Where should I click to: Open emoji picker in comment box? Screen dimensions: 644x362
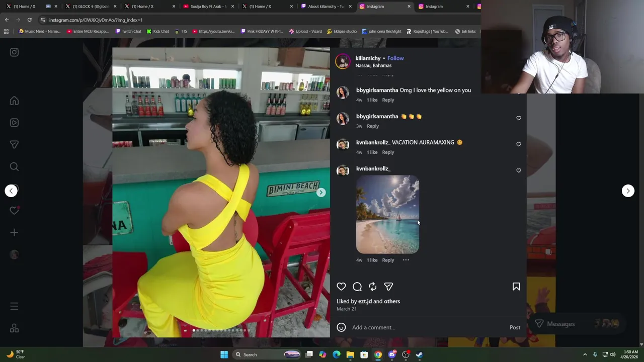click(x=341, y=327)
